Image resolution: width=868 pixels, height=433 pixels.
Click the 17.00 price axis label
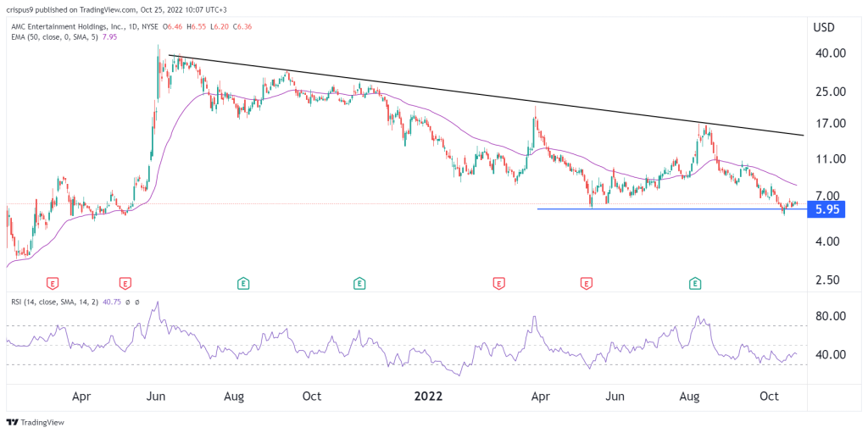tap(829, 123)
